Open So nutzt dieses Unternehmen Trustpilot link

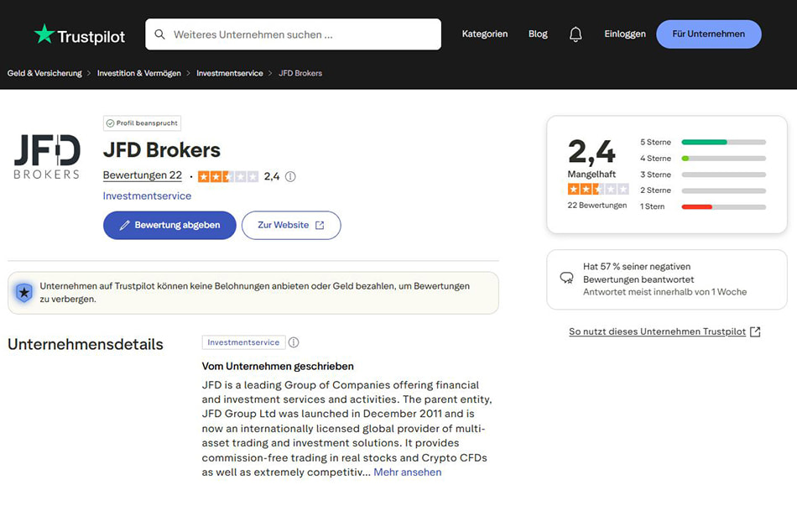(664, 331)
